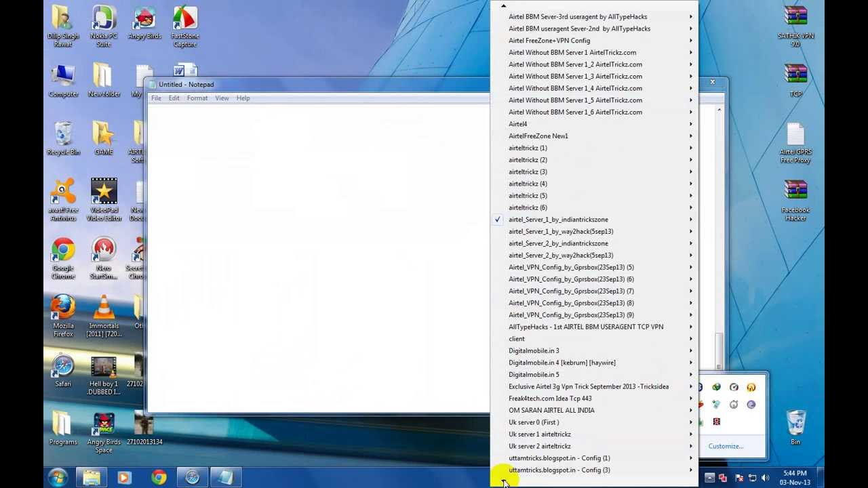
Task: Open the File menu in Notepad
Action: coord(156,98)
